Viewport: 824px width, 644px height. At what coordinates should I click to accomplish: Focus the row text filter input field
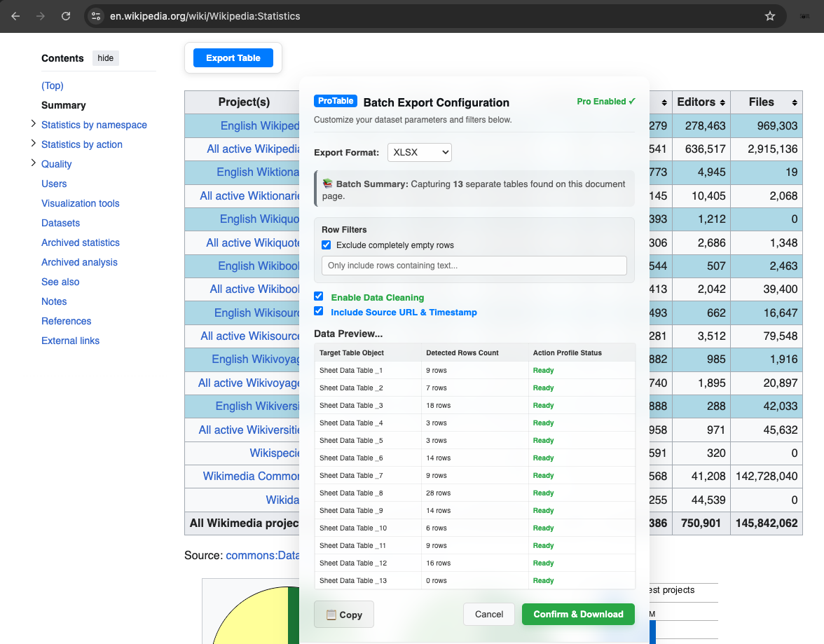474,266
